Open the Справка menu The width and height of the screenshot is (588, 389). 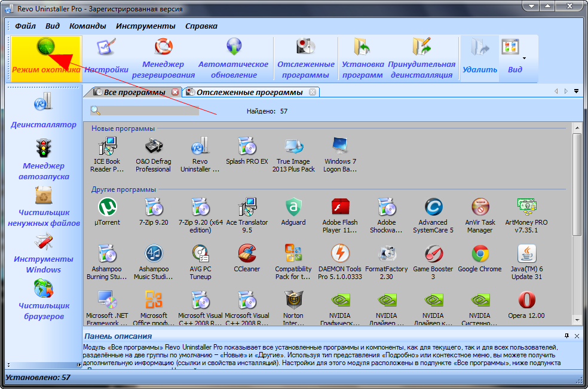pos(201,26)
